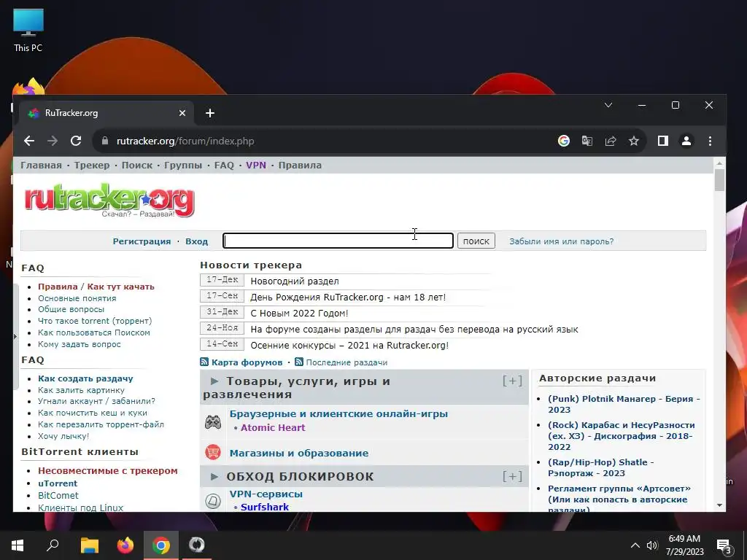Launch Firefox from the taskbar
The height and width of the screenshot is (560, 747).
[125, 545]
